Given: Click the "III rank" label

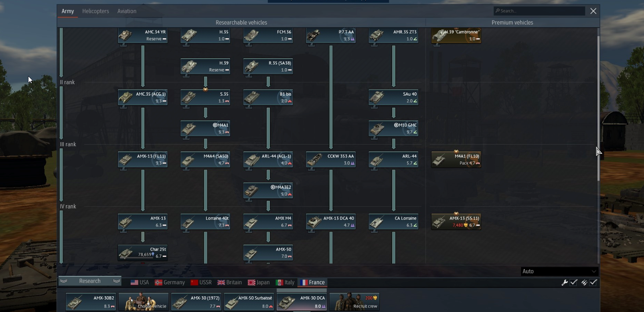Looking at the screenshot, I should tap(68, 144).
